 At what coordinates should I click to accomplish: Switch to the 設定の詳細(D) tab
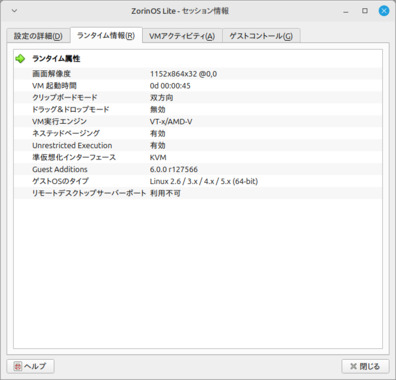(x=38, y=36)
